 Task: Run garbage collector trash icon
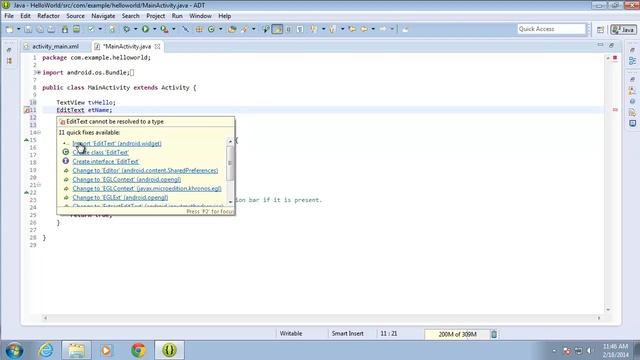tap(494, 334)
